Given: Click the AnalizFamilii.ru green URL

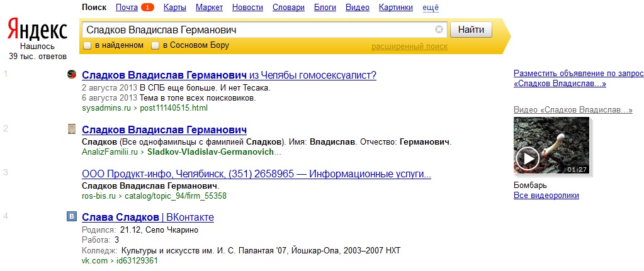Looking at the screenshot, I should coord(182,152).
